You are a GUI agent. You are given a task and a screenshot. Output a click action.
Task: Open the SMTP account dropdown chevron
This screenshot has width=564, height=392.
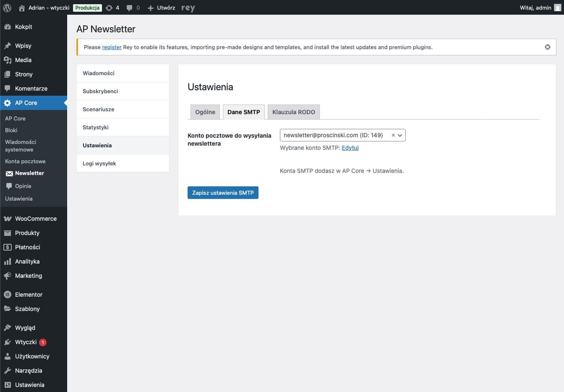pyautogui.click(x=399, y=135)
